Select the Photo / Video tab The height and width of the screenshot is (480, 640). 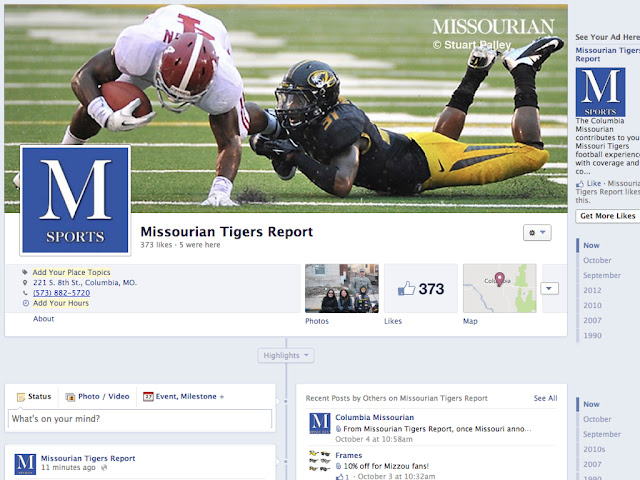click(98, 396)
